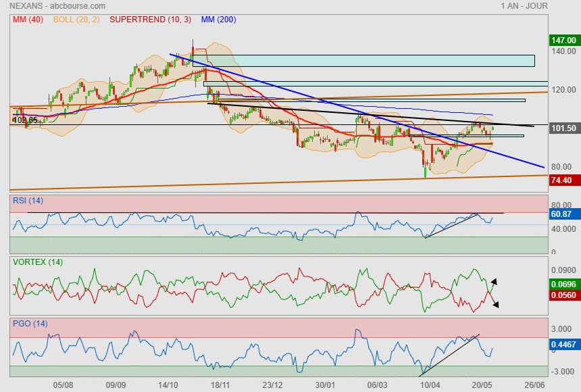This screenshot has height=392, width=581.
Task: Click the 0.0900 vortex axis label
Action: [x=563, y=270]
